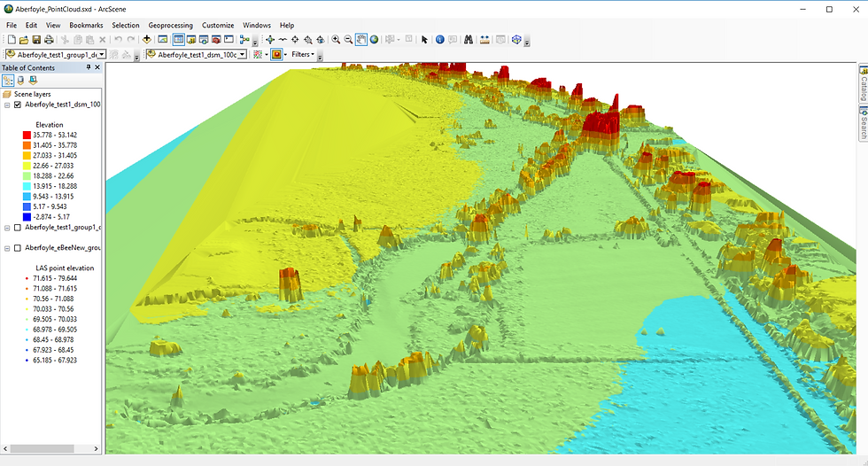Screen dimensions: 868x466
Task: Click the Elevation legend heading
Action: [x=50, y=125]
